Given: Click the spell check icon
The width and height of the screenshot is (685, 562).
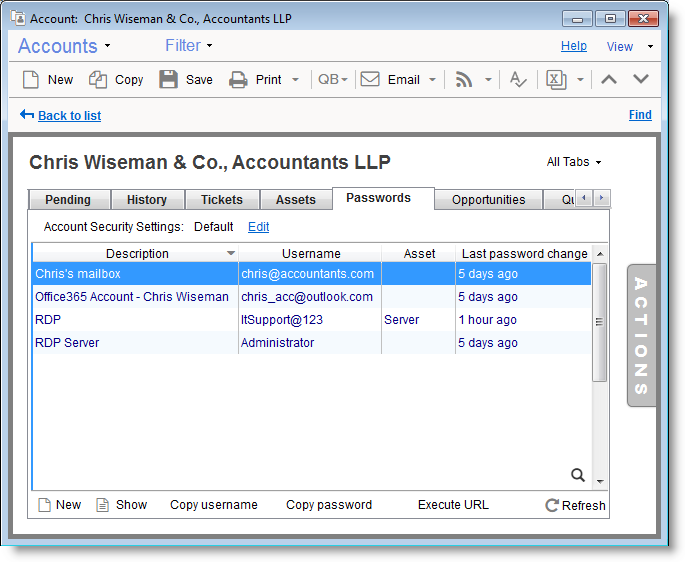Looking at the screenshot, I should point(517,80).
